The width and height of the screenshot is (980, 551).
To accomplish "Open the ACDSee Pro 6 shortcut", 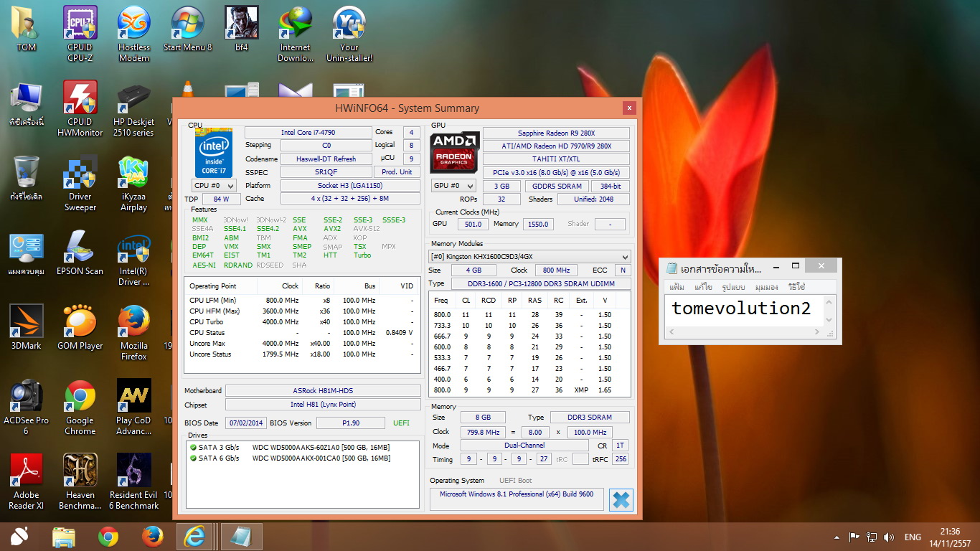I will point(27,407).
